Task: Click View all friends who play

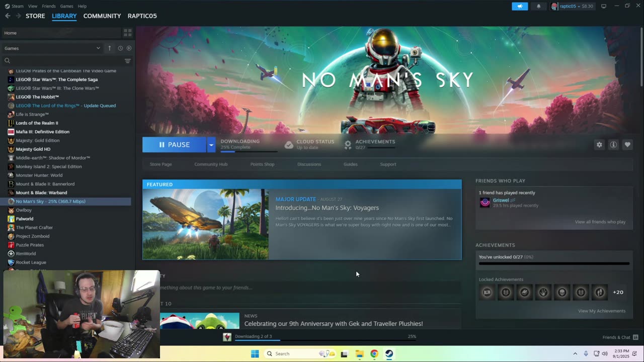Action: (x=600, y=222)
